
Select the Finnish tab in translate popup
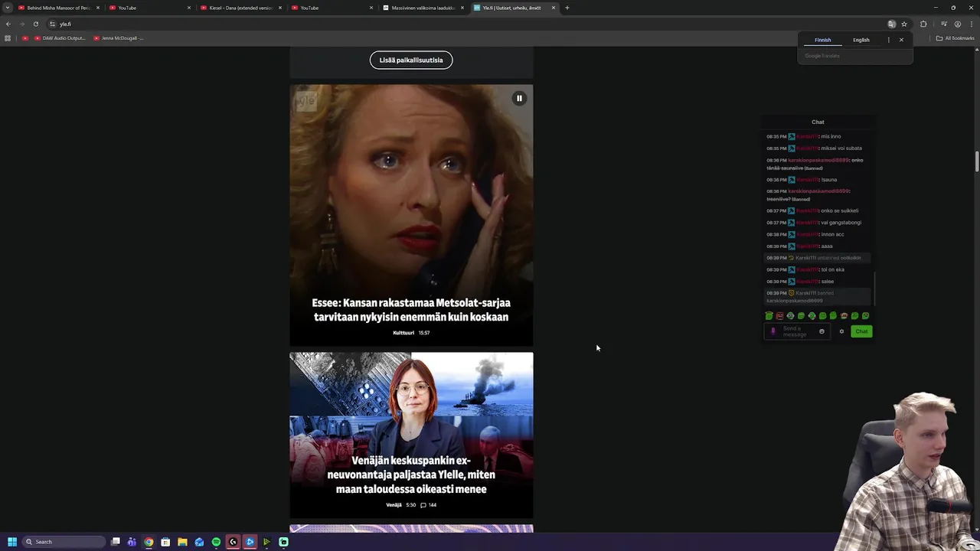pos(822,40)
